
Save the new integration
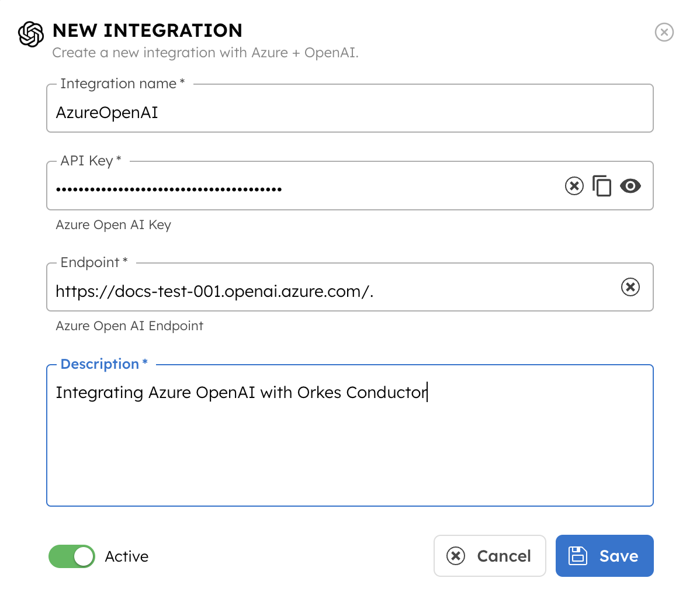click(x=604, y=556)
